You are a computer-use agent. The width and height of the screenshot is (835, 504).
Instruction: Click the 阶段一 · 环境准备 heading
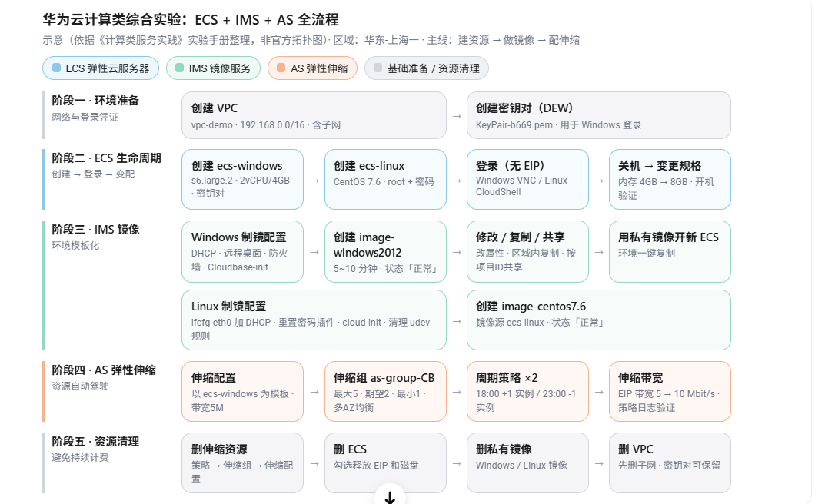[x=95, y=100]
